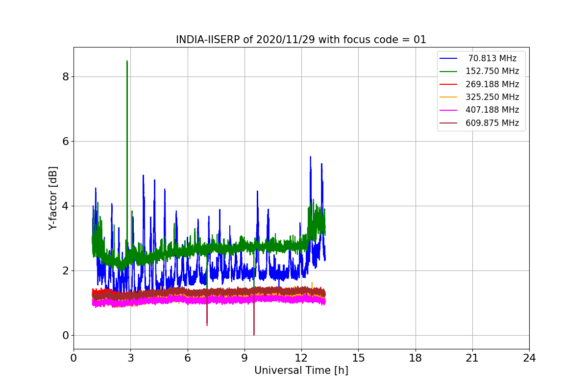Viewport: 588px width, 392px height.
Task: Click the highest blue spike after 12 h
Action: [x=310, y=158]
